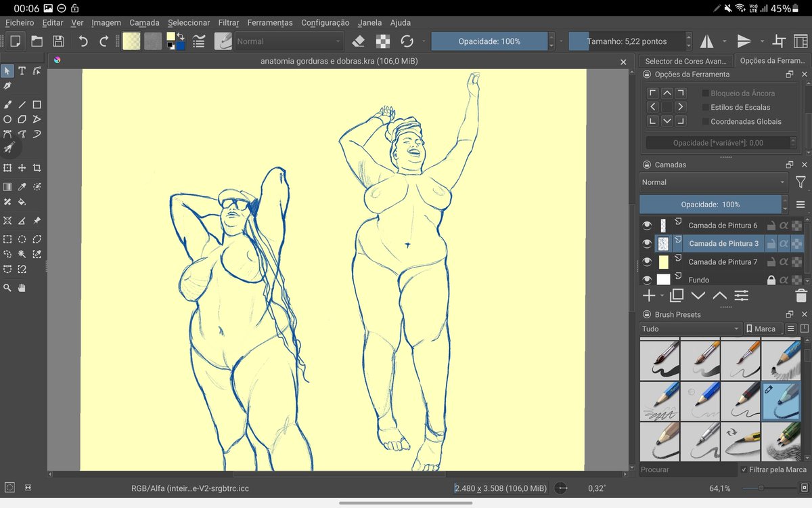The width and height of the screenshot is (812, 508).
Task: Click the Marca button in Brush Presets
Action: click(x=762, y=329)
